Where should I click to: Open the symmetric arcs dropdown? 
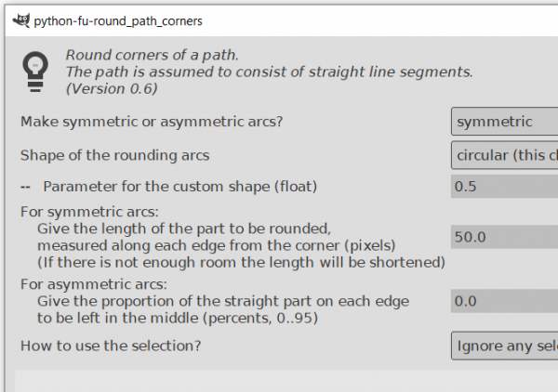click(x=503, y=122)
